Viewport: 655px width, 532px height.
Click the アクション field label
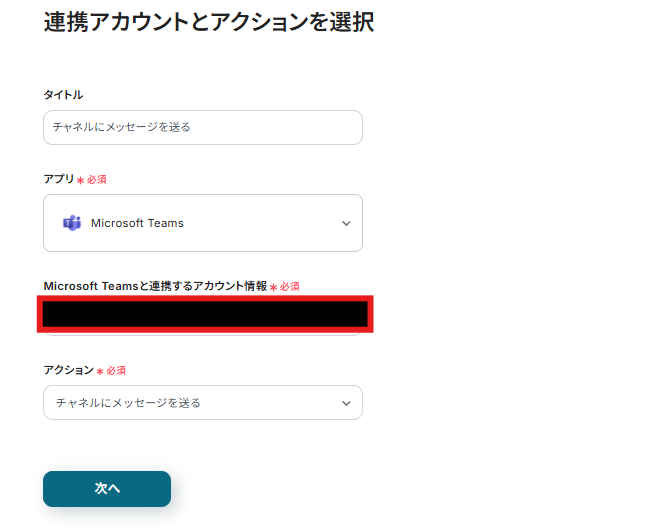coord(68,370)
